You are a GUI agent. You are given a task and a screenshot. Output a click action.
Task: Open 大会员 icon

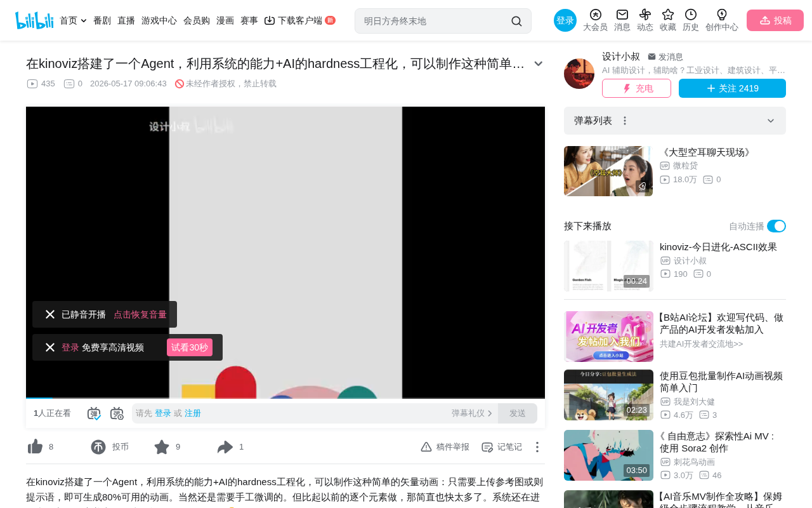click(x=595, y=20)
